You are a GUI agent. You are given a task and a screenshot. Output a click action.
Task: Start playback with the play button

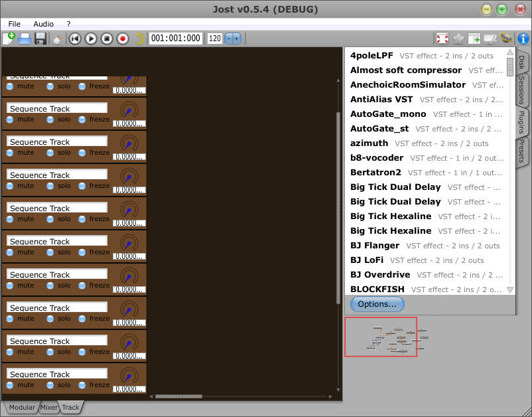[x=91, y=39]
